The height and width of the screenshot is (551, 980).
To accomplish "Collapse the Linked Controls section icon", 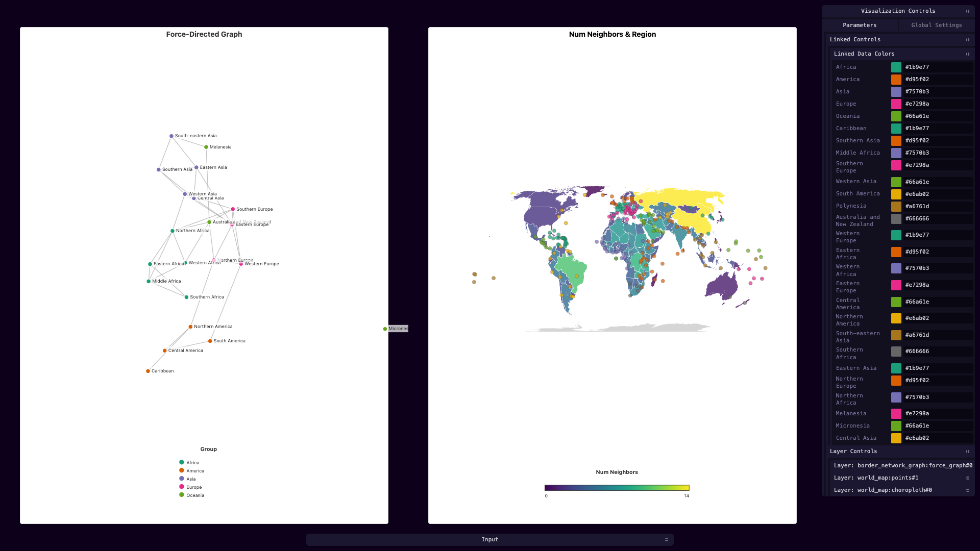I will pyautogui.click(x=967, y=40).
